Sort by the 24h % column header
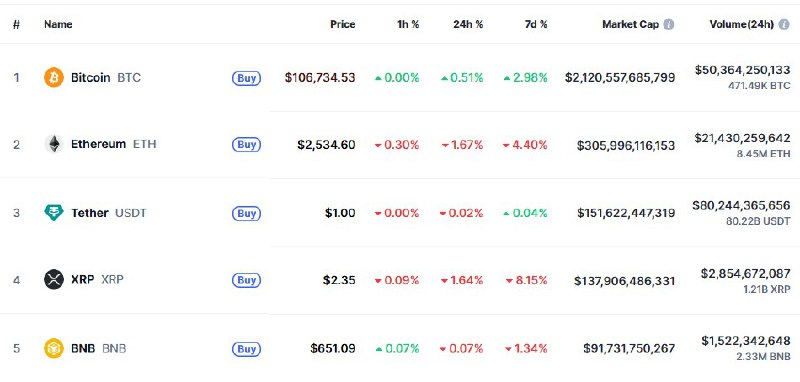This screenshot has width=800, height=382. pos(468,24)
